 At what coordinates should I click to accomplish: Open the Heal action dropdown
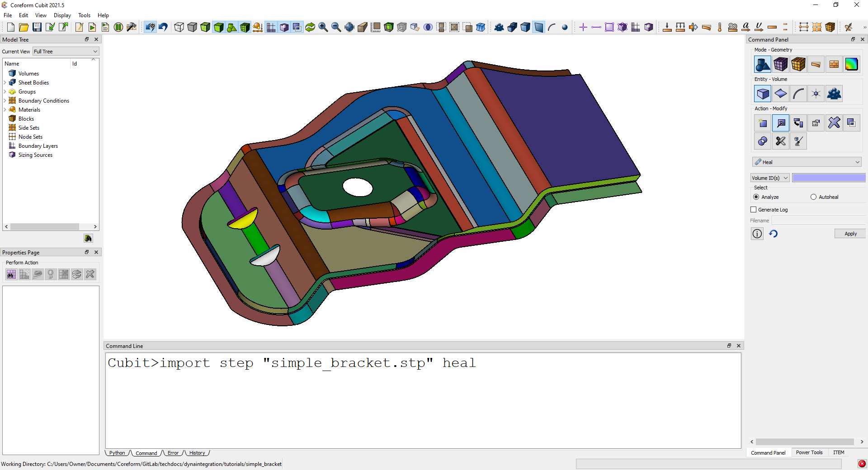pos(807,162)
